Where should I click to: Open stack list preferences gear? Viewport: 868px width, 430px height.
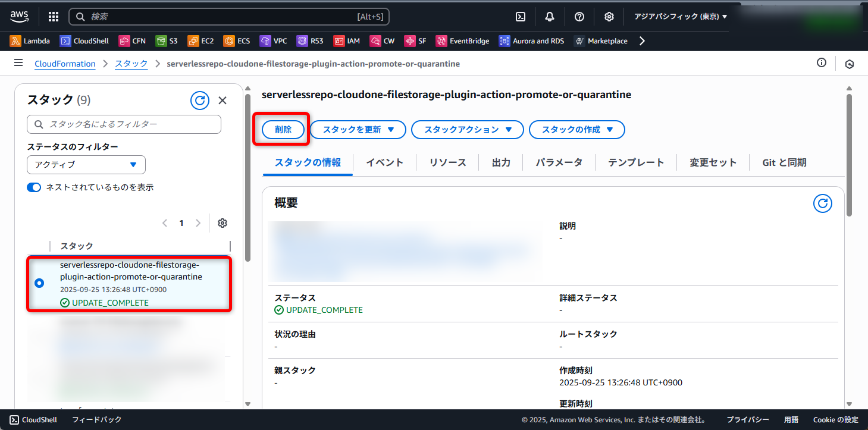click(x=223, y=223)
